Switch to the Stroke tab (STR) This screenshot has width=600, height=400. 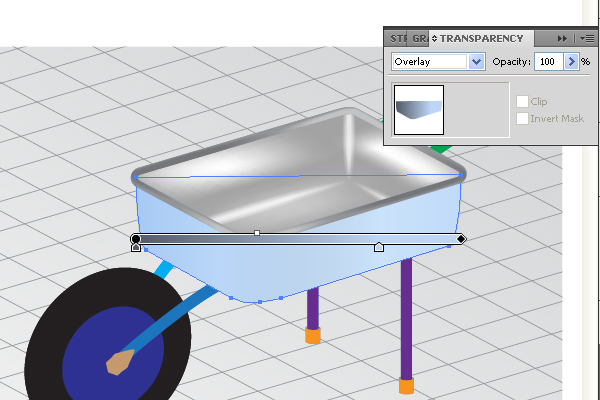[x=398, y=39]
